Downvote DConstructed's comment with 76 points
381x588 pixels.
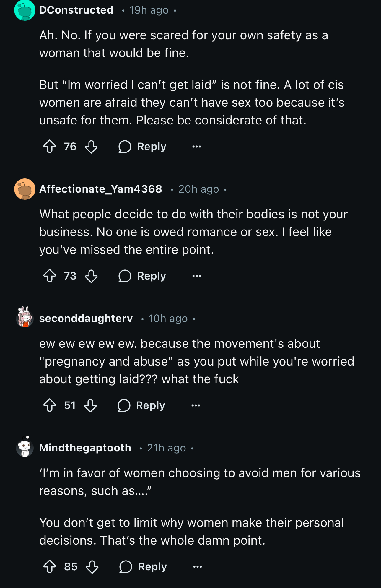click(x=91, y=147)
